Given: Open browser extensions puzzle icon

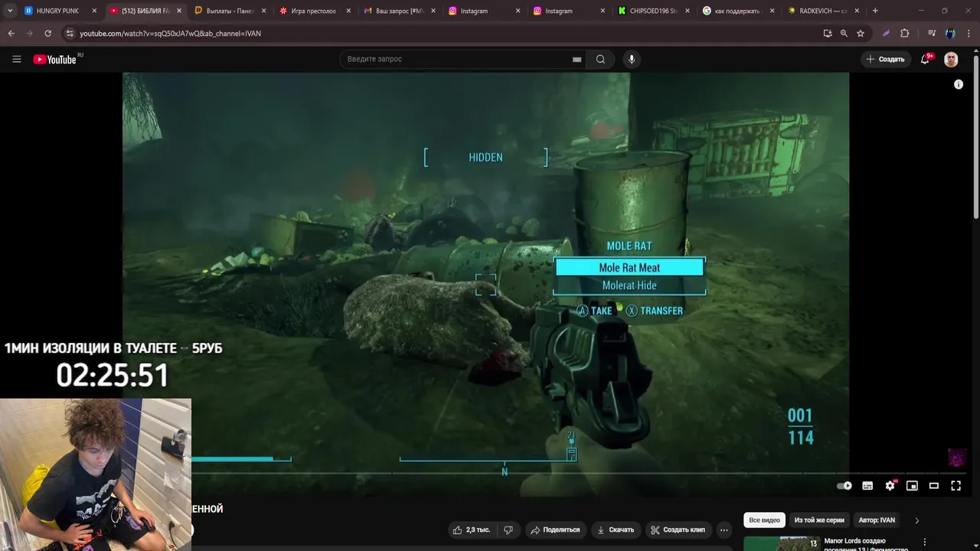Looking at the screenshot, I should click(x=905, y=34).
